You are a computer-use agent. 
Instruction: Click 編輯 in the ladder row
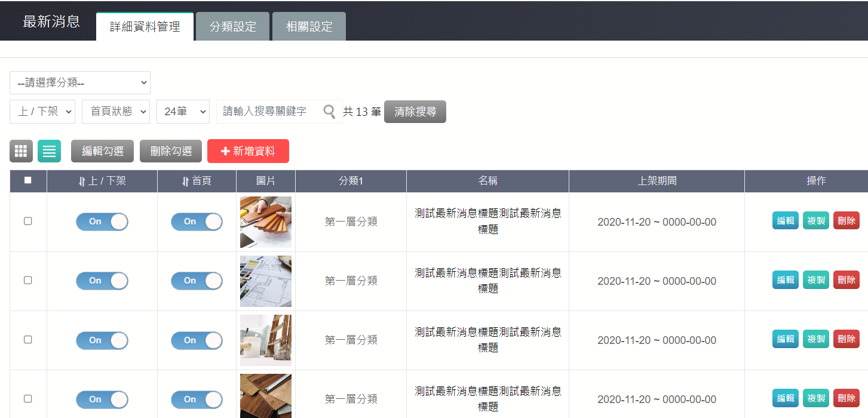786,339
